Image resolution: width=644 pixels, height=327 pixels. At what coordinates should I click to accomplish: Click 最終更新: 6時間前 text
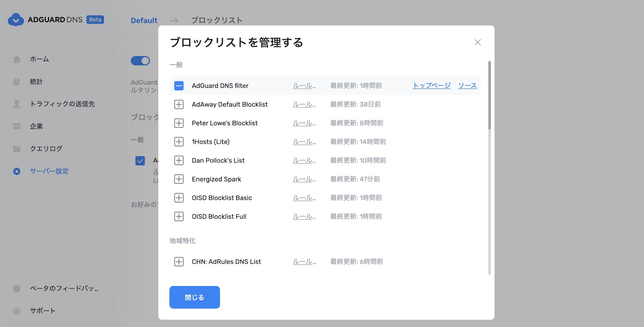click(x=357, y=262)
